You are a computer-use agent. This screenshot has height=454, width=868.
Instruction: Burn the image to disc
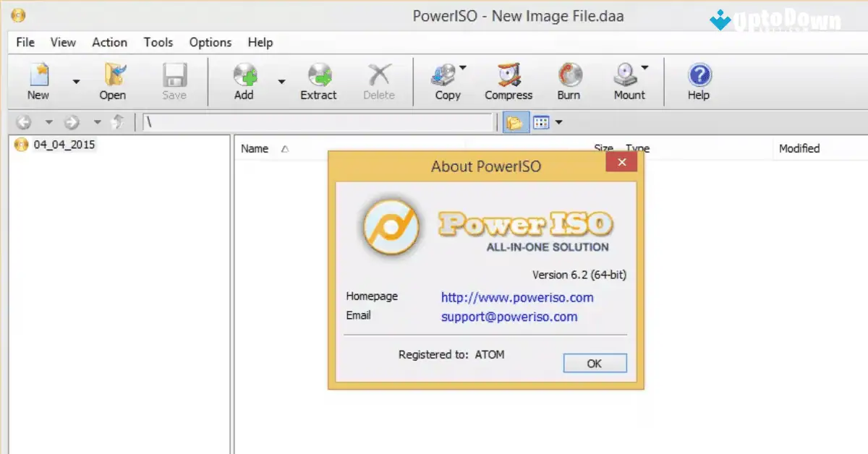569,80
